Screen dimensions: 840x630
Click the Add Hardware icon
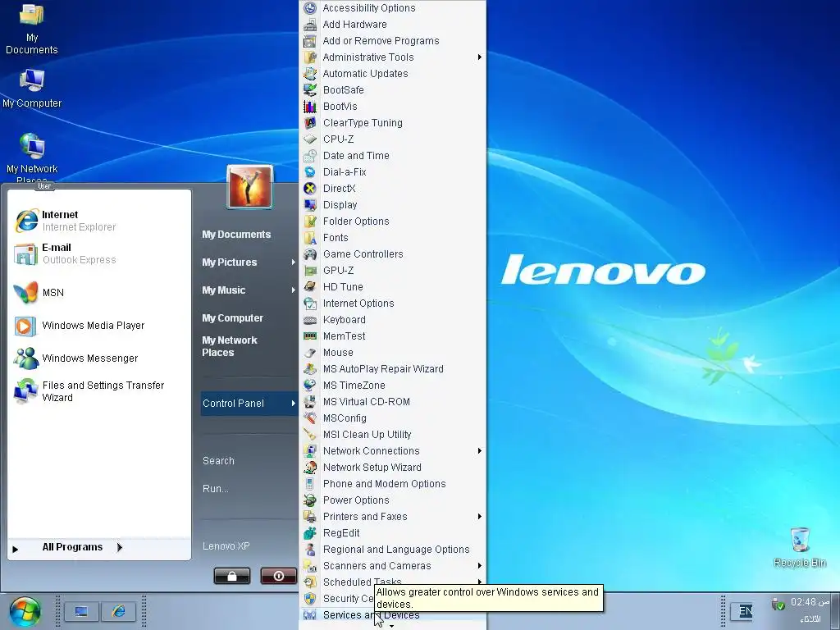[x=309, y=25]
